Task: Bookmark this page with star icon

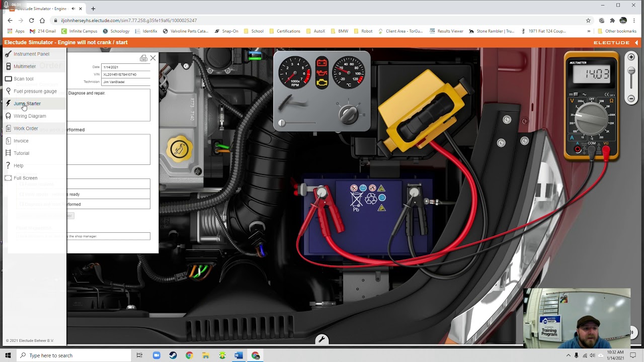Action: click(x=588, y=21)
